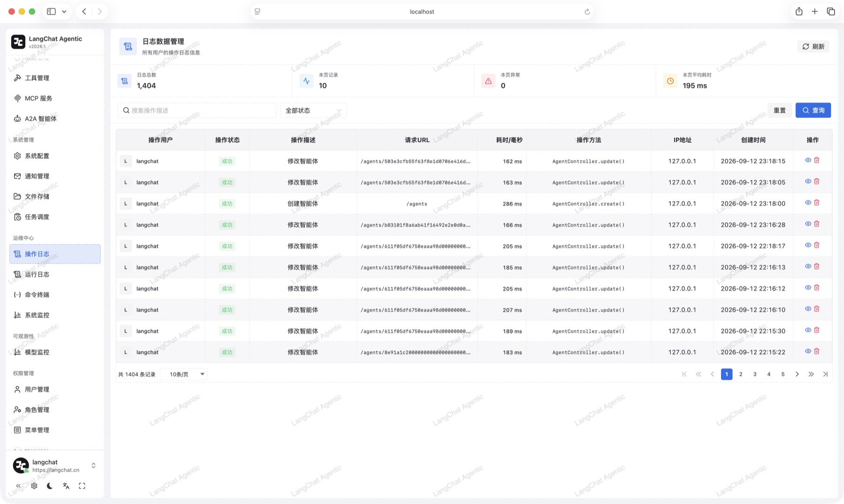Open settings gear icon in sidebar footer
This screenshot has height=504, width=844.
click(x=34, y=486)
